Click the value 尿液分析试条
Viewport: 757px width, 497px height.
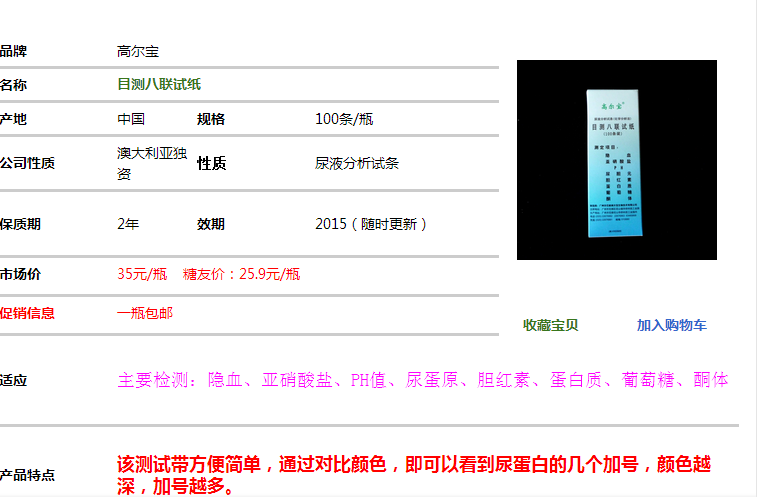pyautogui.click(x=357, y=163)
